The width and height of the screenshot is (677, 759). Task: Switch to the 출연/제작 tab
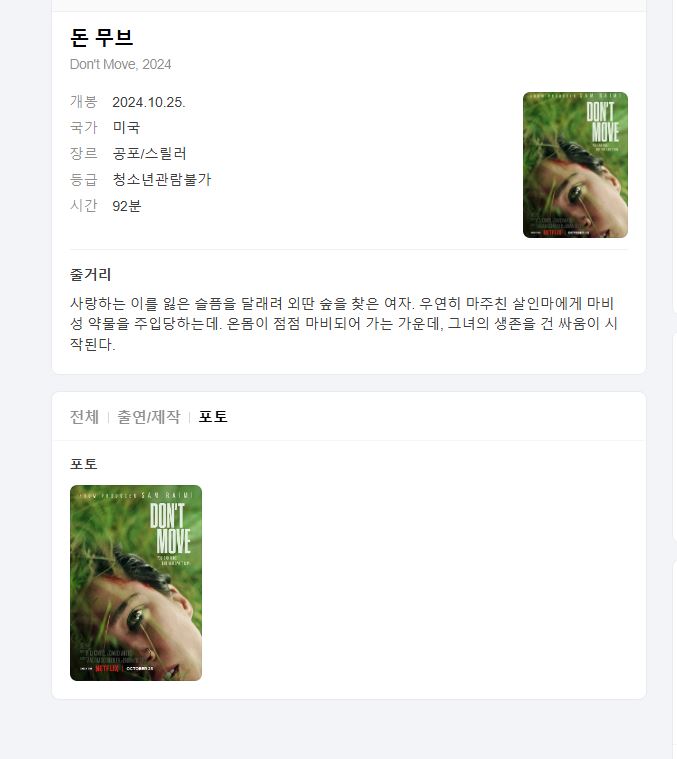click(x=149, y=417)
